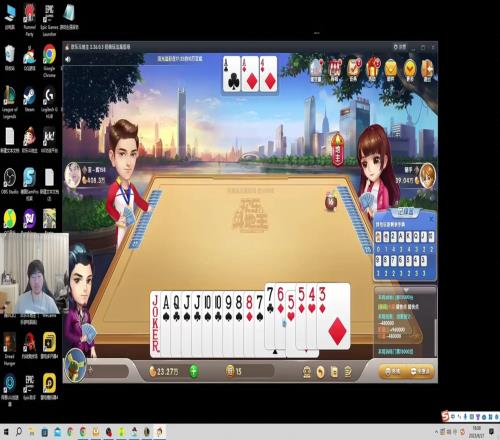
Task: Open Steam desktop icon
Action: click(29, 99)
